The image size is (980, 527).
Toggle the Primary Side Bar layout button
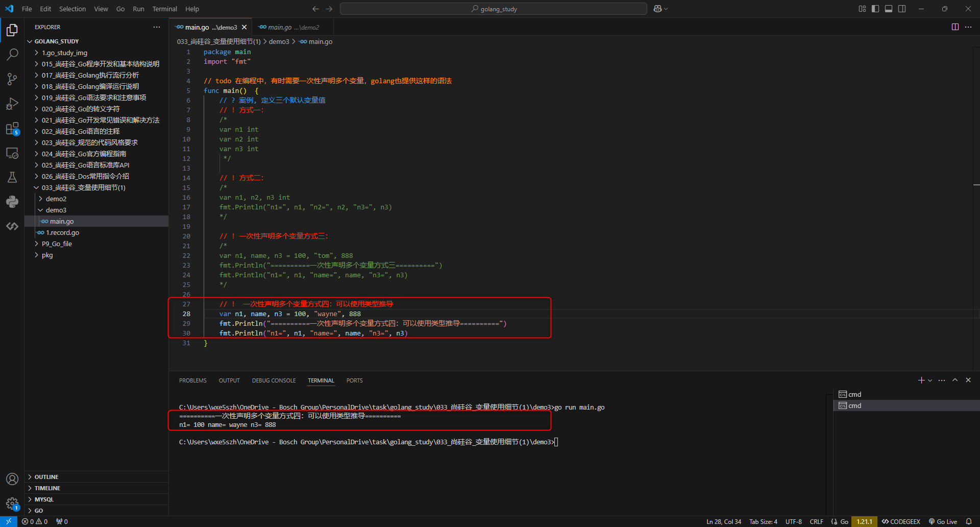point(875,9)
